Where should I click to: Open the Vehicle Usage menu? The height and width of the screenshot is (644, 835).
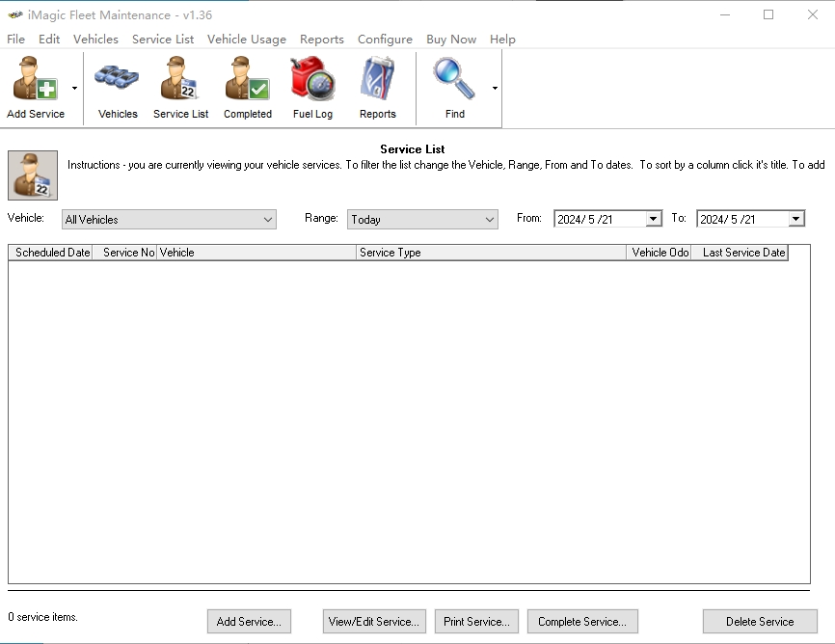point(247,39)
